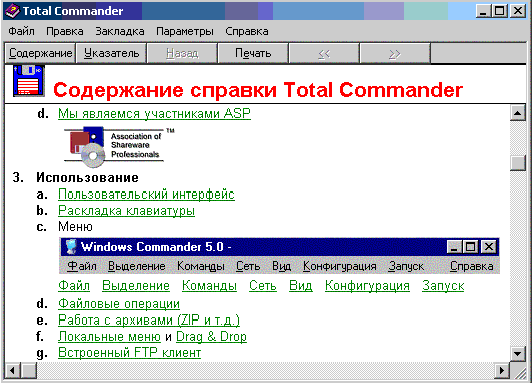Click Конфигурация in the embedded menu image

[340, 266]
